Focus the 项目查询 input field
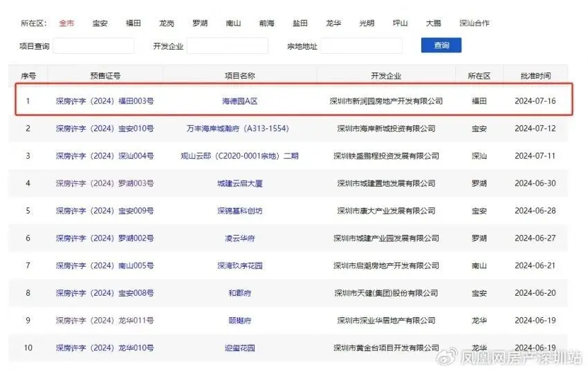Screen dimensions: 588x371 [x=93, y=46]
